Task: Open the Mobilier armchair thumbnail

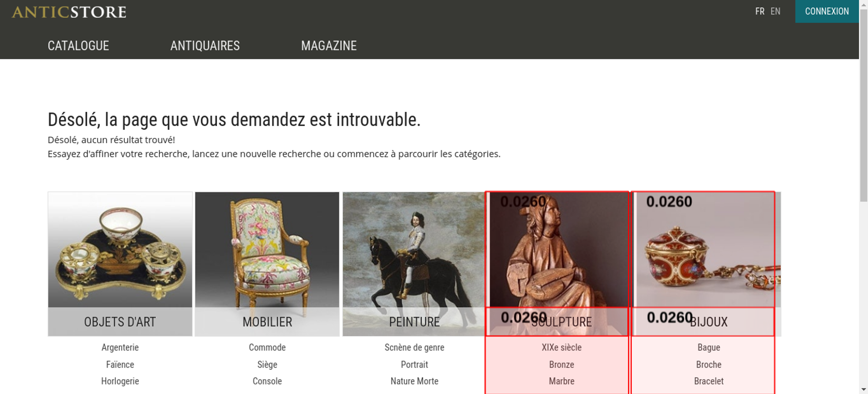Action: coord(267,250)
